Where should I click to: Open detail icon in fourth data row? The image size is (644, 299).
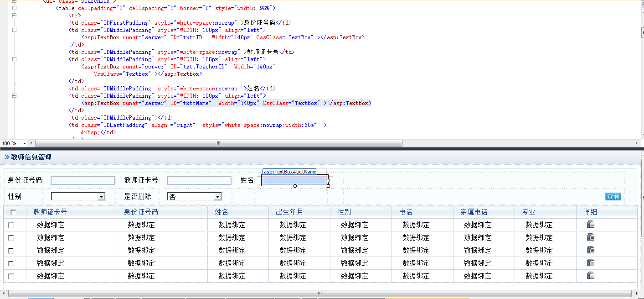[591, 262]
